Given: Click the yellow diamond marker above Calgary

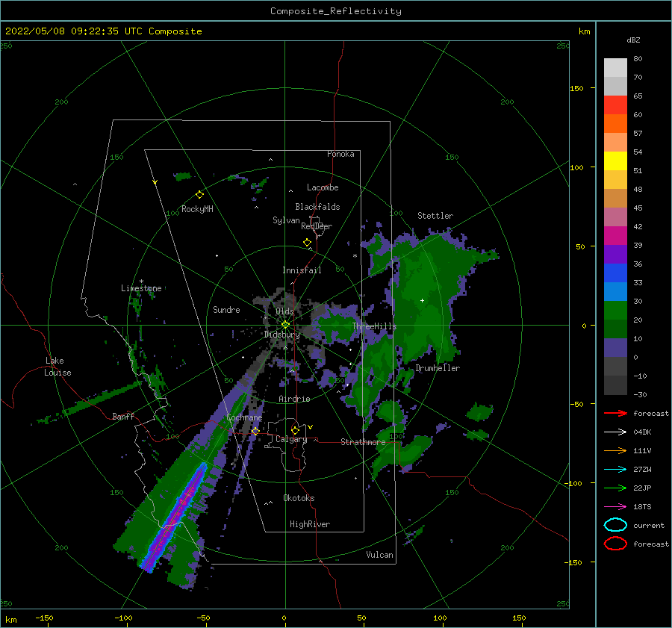Looking at the screenshot, I should pos(295,430).
